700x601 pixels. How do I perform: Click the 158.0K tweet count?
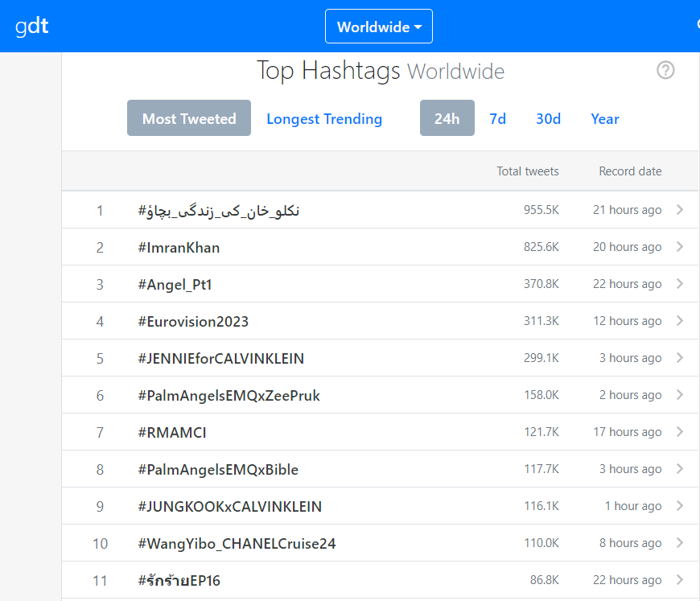[541, 395]
